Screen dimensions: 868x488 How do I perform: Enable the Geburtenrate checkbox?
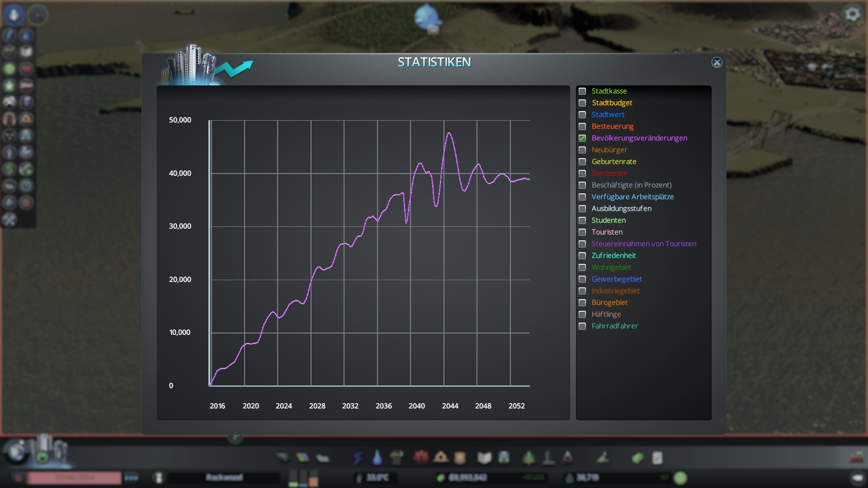coord(582,162)
